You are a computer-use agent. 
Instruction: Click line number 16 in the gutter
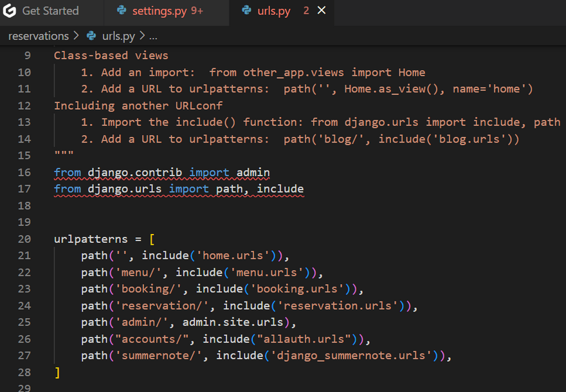24,172
